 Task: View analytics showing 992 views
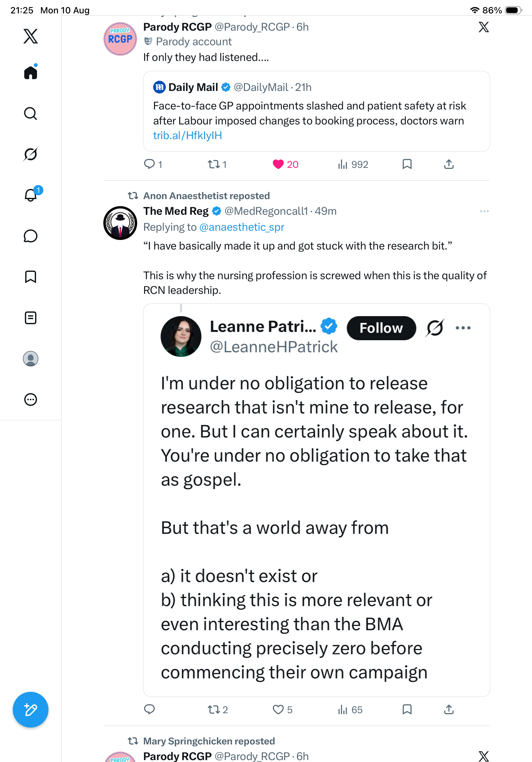[x=353, y=164]
